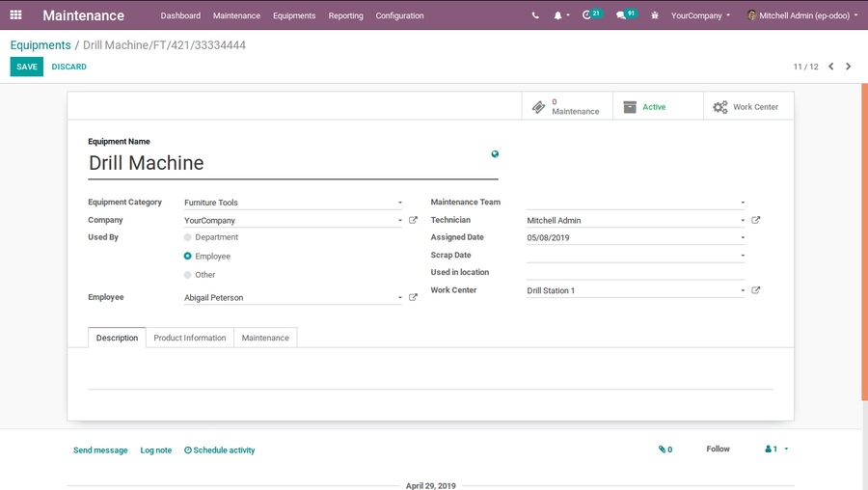The image size is (868, 490).
Task: Select the Other radio button
Action: (x=188, y=275)
